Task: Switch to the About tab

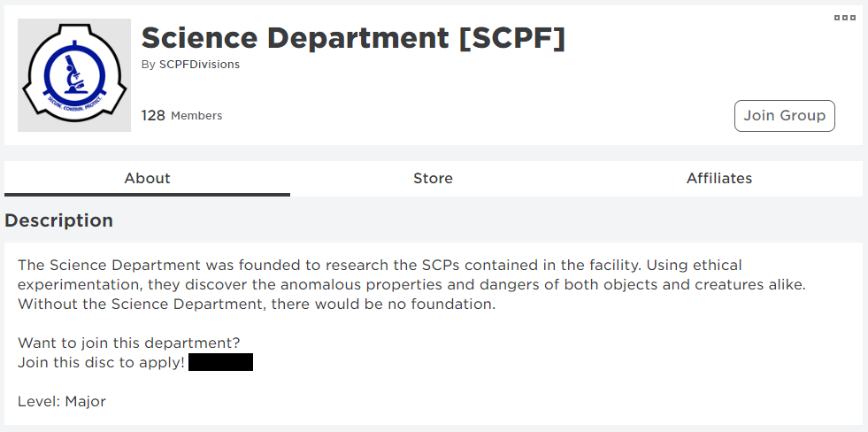Action: pos(147,178)
